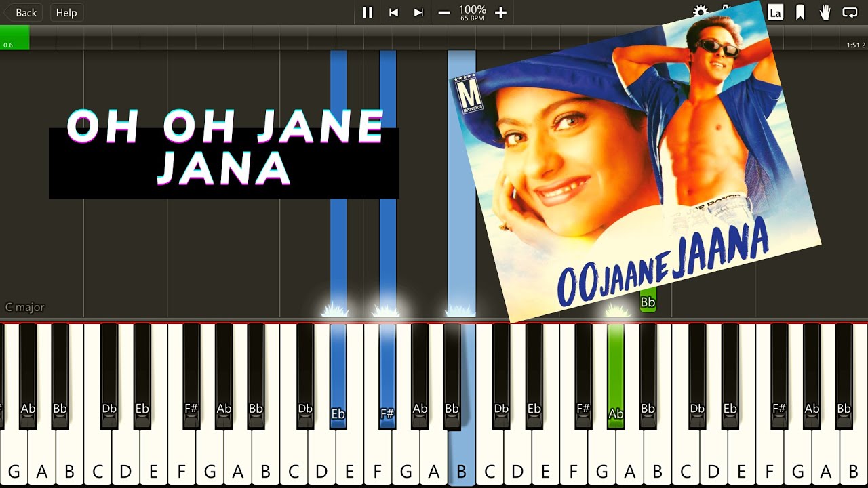Click the C major key signature label

[25, 307]
